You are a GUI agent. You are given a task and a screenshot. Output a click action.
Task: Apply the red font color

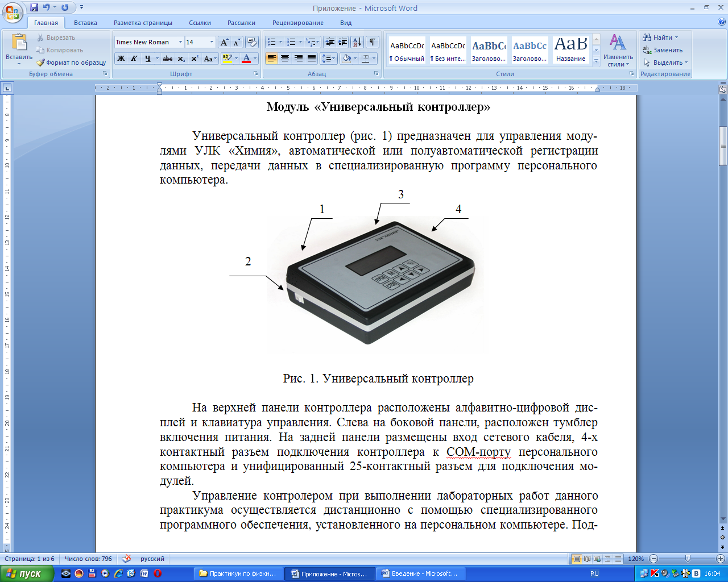(246, 59)
